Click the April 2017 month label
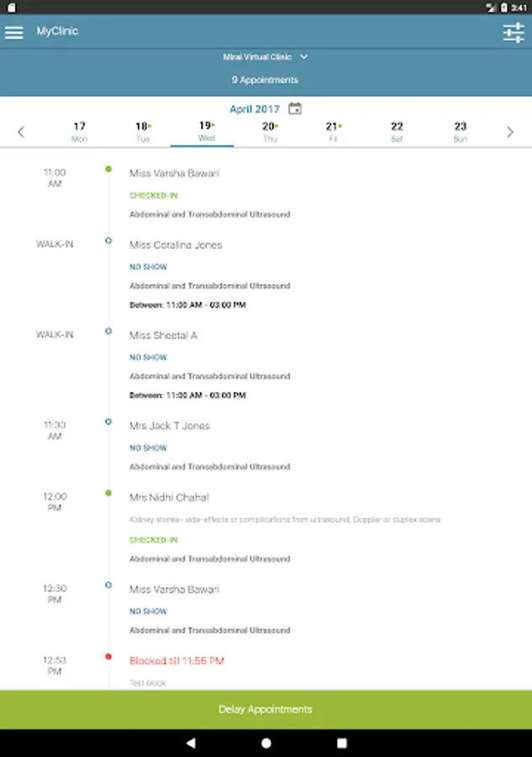The height and width of the screenshot is (757, 532). click(254, 109)
